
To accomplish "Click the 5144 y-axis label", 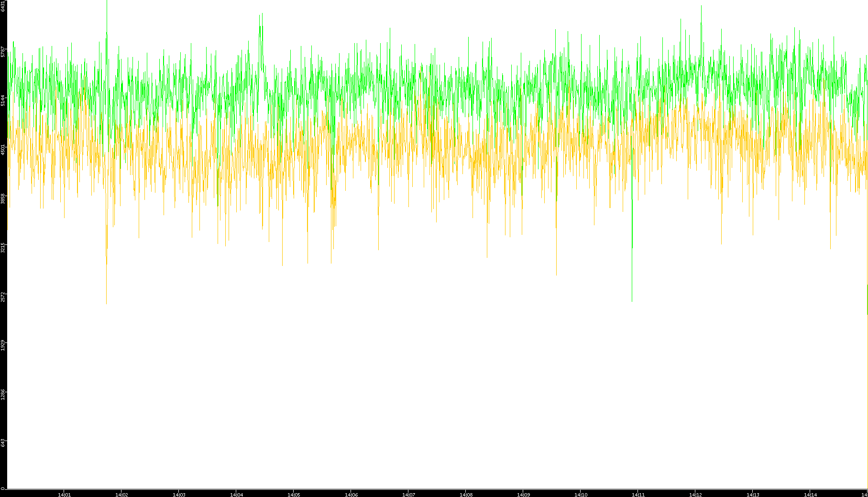I will pos(3,100).
